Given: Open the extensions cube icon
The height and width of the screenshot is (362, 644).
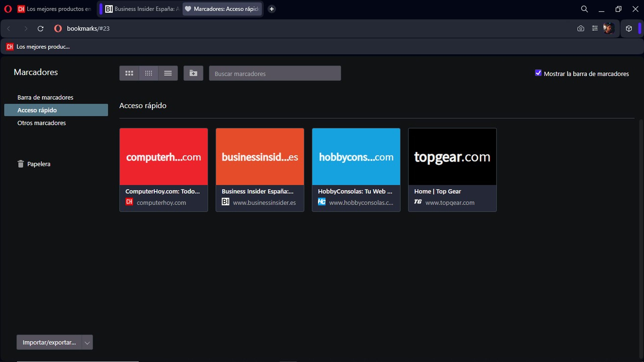Looking at the screenshot, I should [x=629, y=29].
